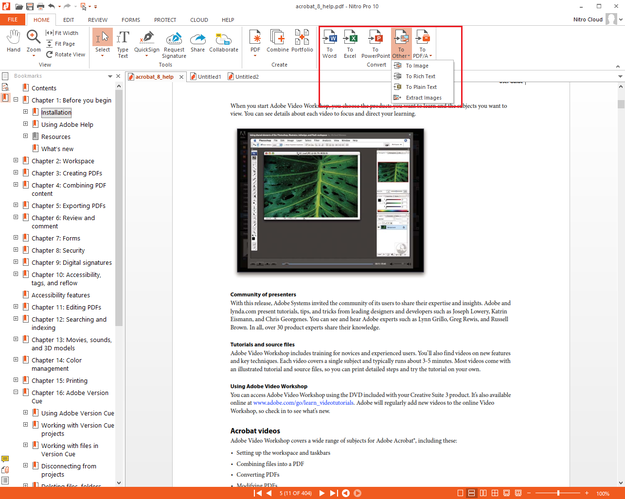Open the FILE menu

click(x=12, y=20)
